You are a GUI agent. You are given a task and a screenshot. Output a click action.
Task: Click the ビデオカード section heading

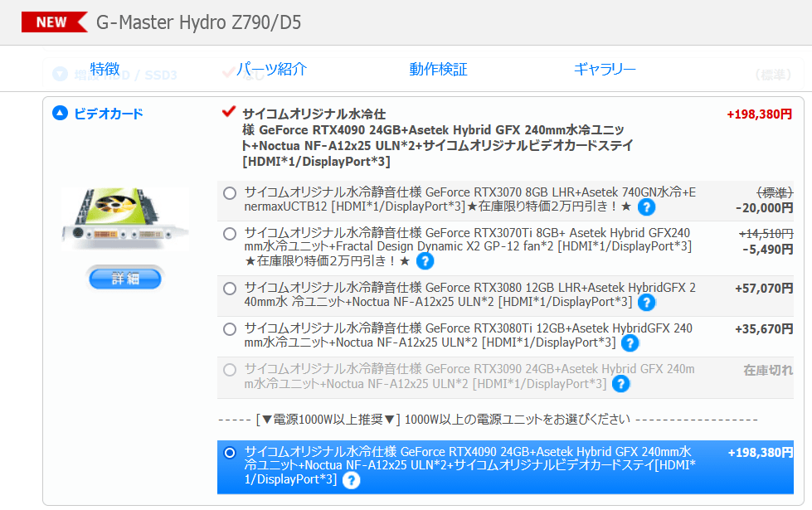[108, 114]
